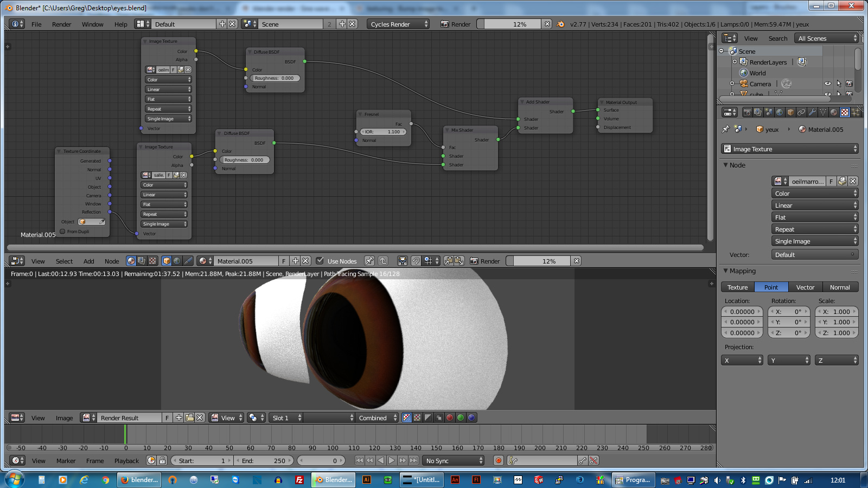
Task: Cancel render progress in the top header
Action: [x=547, y=24]
